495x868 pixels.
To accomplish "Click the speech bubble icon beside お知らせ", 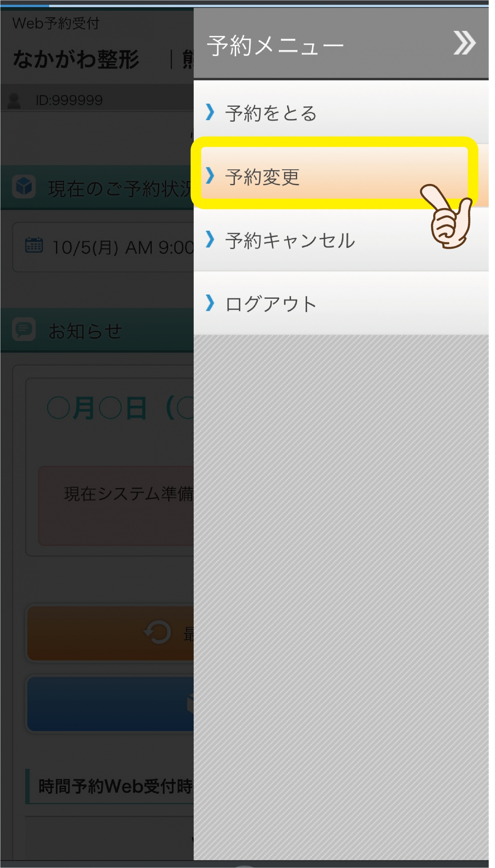I will tap(24, 329).
